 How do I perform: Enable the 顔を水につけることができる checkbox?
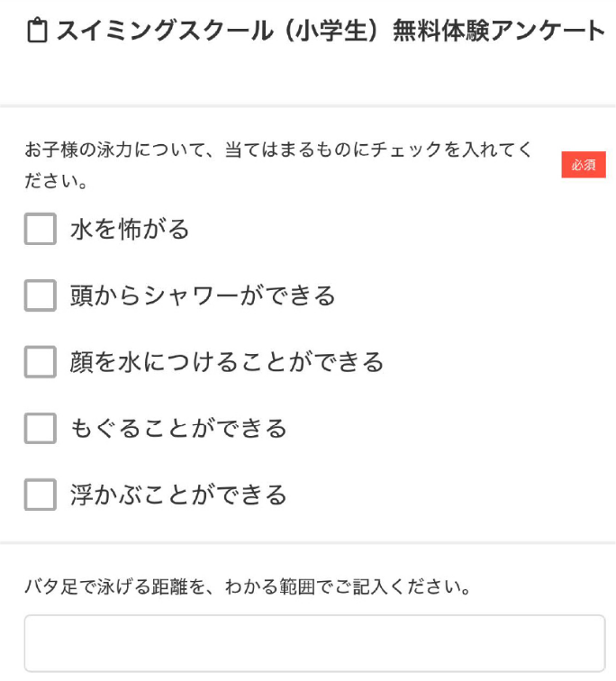click(41, 362)
